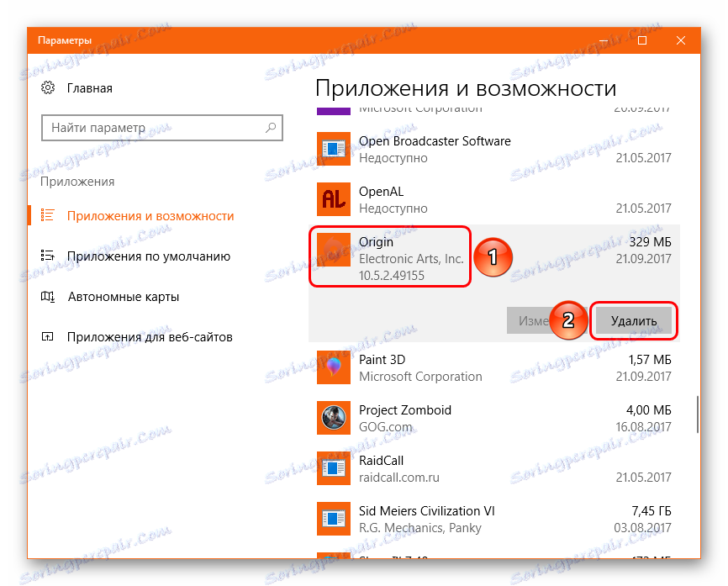Select the Open Broadcaster Software entry name
The image size is (728, 586).
[x=435, y=140]
